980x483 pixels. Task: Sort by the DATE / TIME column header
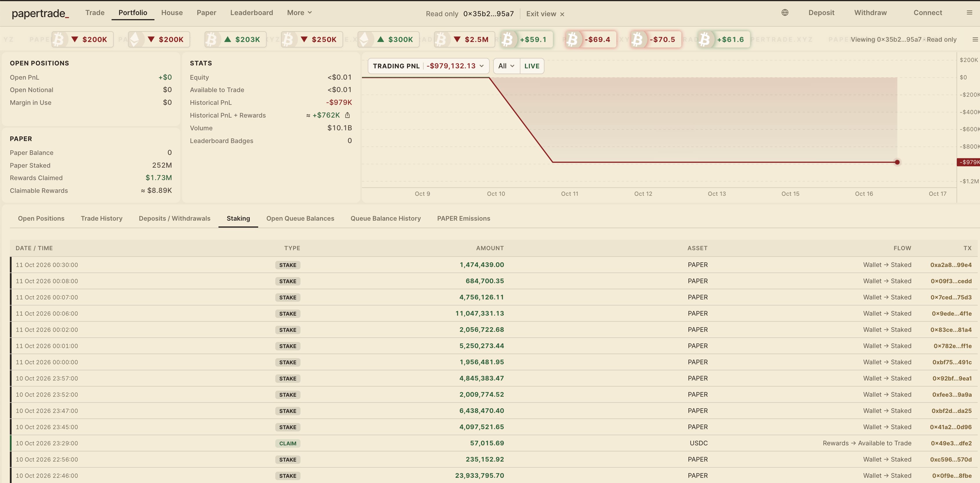click(x=34, y=248)
